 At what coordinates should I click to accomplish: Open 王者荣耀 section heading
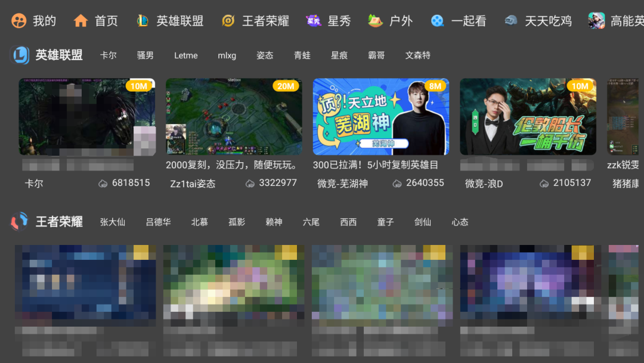pos(59,222)
